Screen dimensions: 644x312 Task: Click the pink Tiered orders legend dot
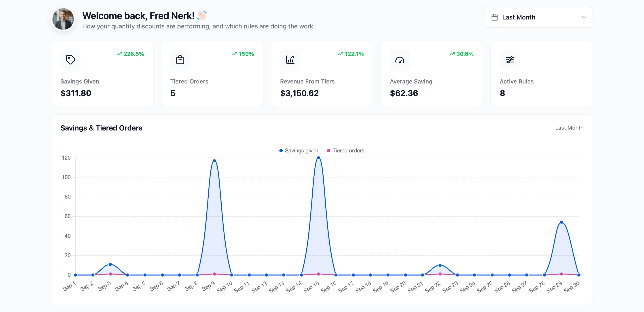(x=328, y=151)
